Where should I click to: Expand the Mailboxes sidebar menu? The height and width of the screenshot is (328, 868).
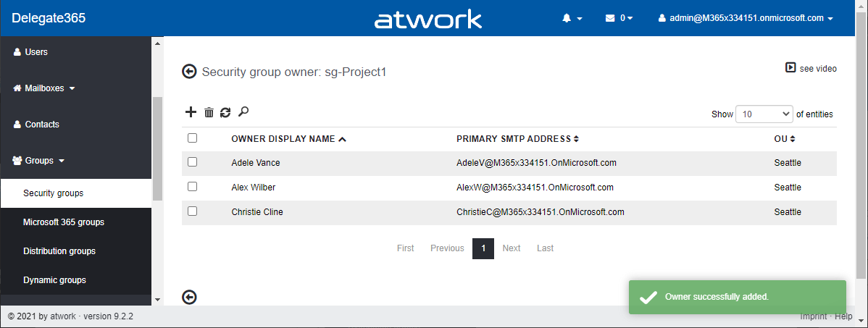[x=76, y=88]
